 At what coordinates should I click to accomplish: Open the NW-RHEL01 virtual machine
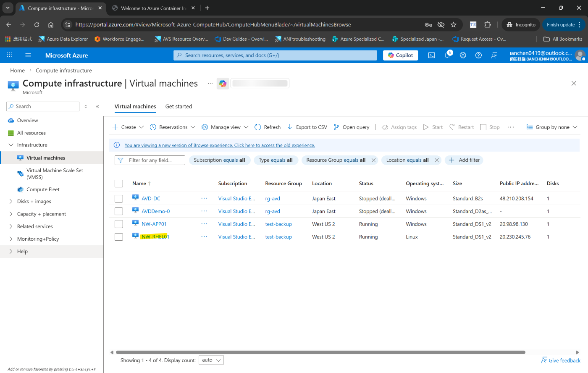(x=155, y=237)
